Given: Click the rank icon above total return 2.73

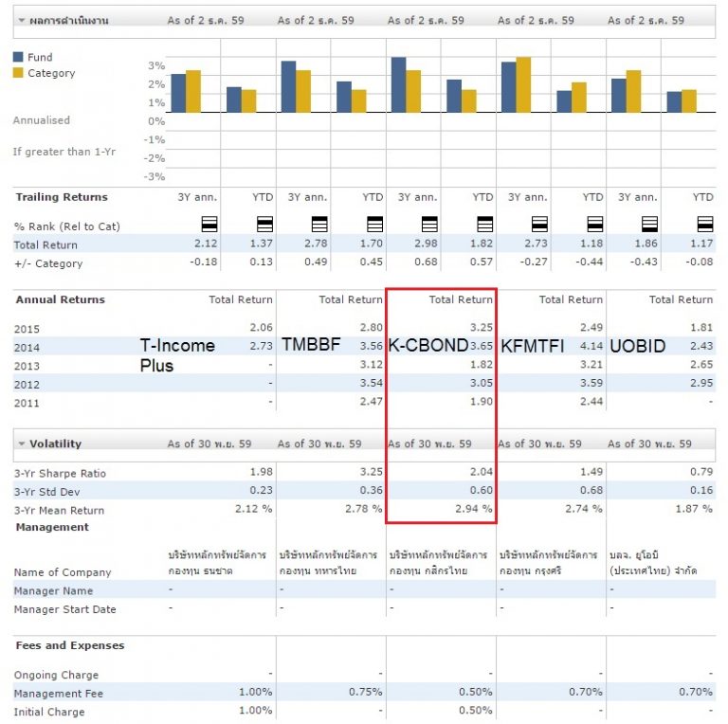Looking at the screenshot, I should (539, 225).
